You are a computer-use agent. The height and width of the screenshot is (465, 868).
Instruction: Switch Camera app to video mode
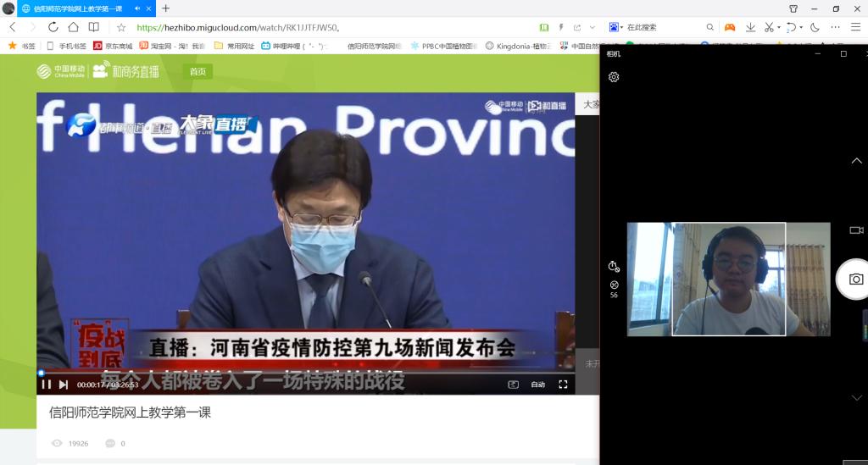click(x=856, y=230)
